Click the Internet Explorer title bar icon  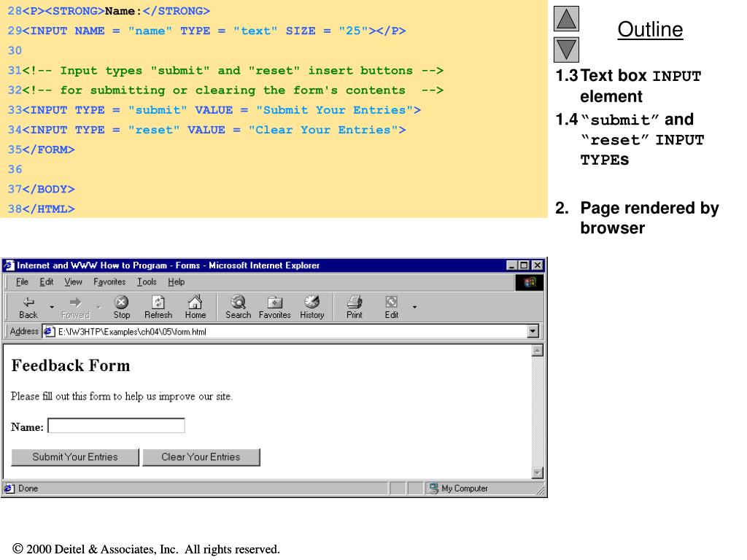tap(9, 265)
